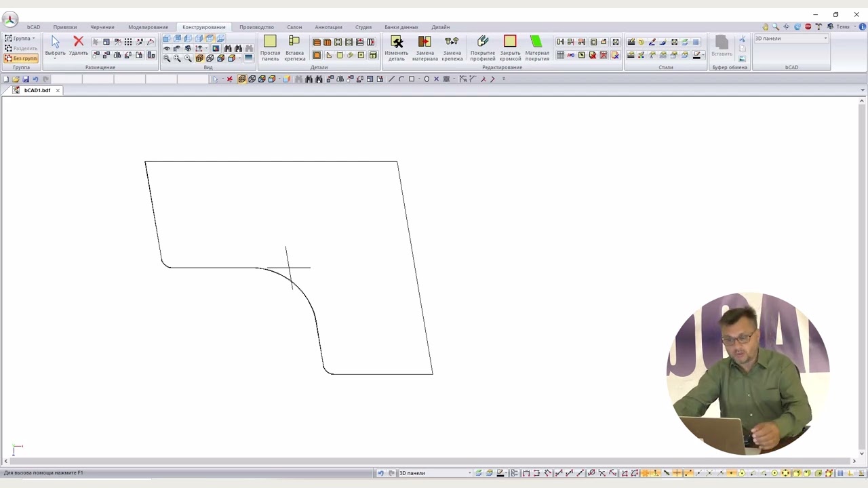Click the rectangle tool in second toolbar

click(412, 79)
